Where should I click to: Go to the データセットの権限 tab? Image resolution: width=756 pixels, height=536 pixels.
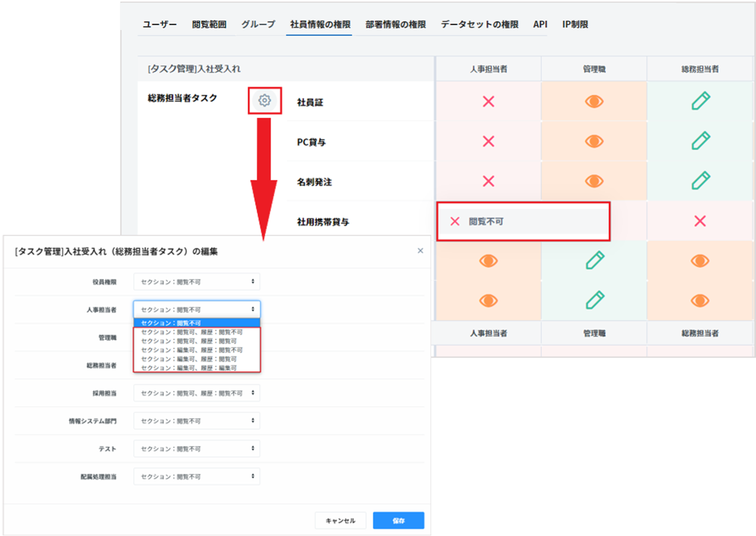(479, 25)
